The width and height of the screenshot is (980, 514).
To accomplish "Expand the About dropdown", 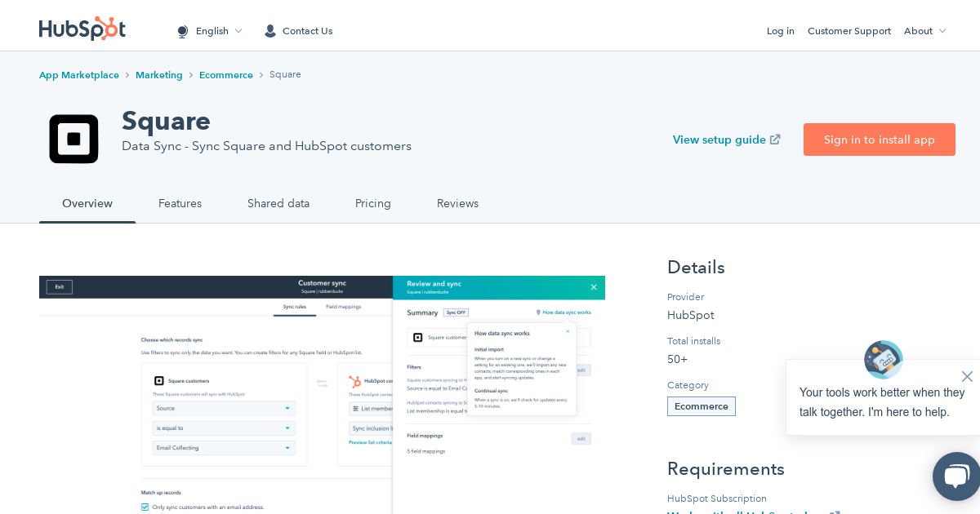I will coord(924,31).
